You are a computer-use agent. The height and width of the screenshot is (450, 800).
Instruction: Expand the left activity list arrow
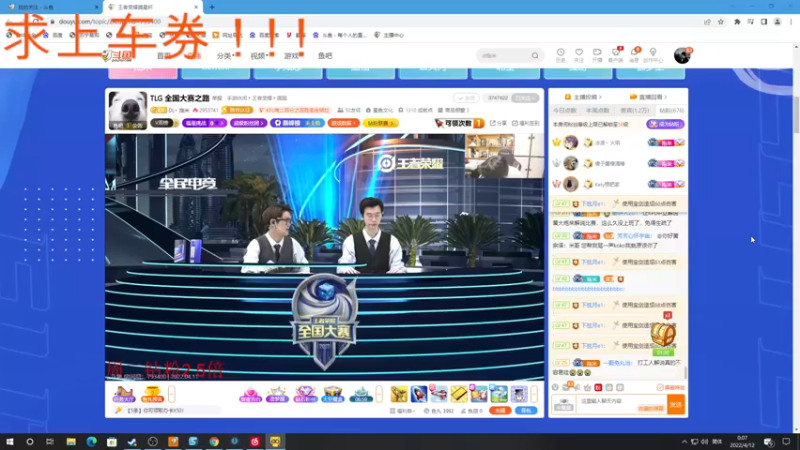pos(171,394)
